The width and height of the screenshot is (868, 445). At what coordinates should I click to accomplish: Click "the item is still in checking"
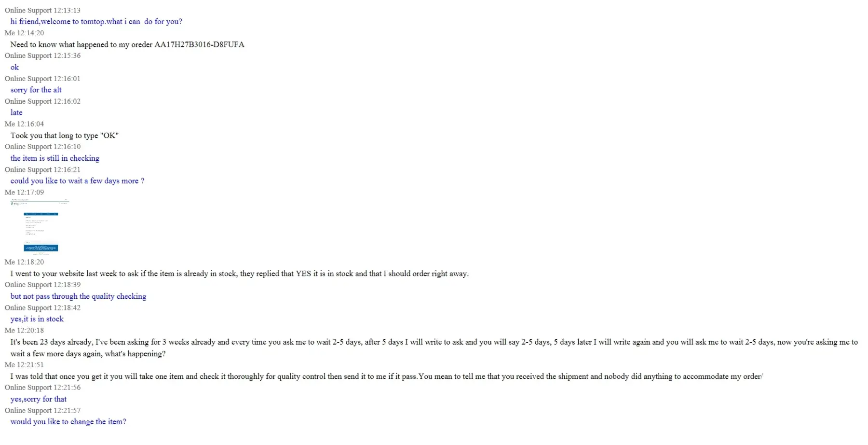[55, 158]
